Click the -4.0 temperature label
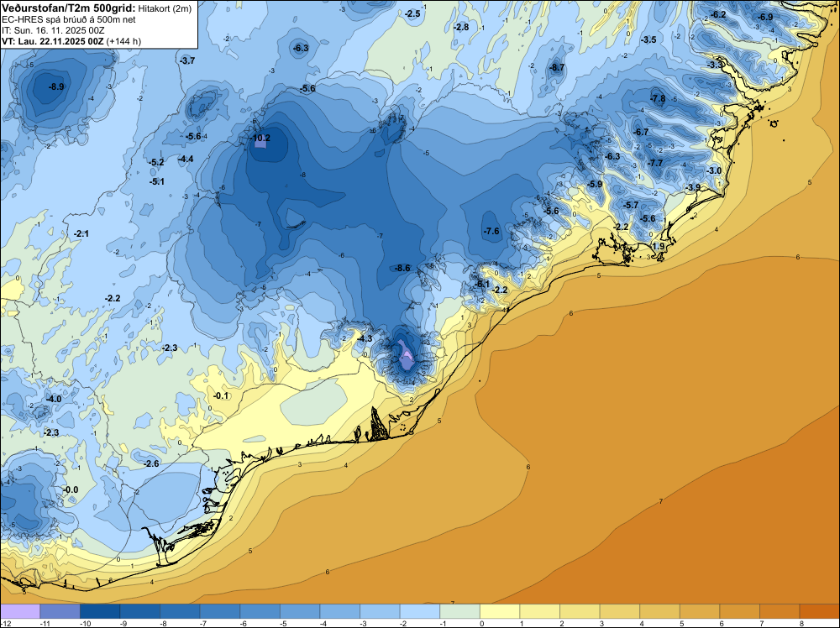The image size is (840, 628). coord(54,400)
